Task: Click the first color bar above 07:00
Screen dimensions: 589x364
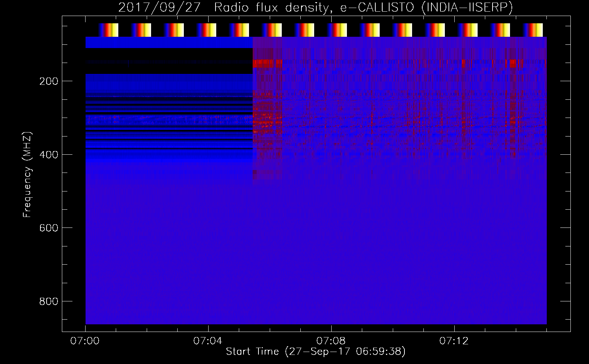Action: click(108, 30)
